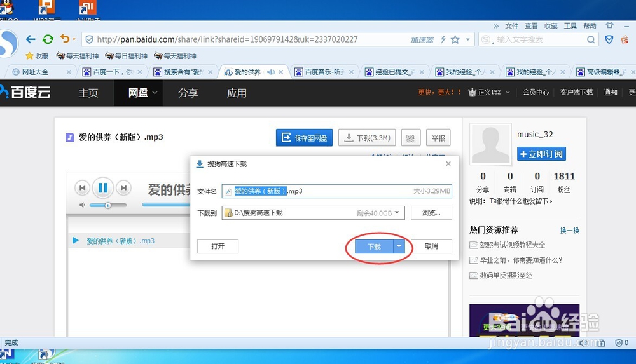This screenshot has height=364, width=636.
Task: Close the 搜狗高速下载 dialog
Action: click(448, 164)
